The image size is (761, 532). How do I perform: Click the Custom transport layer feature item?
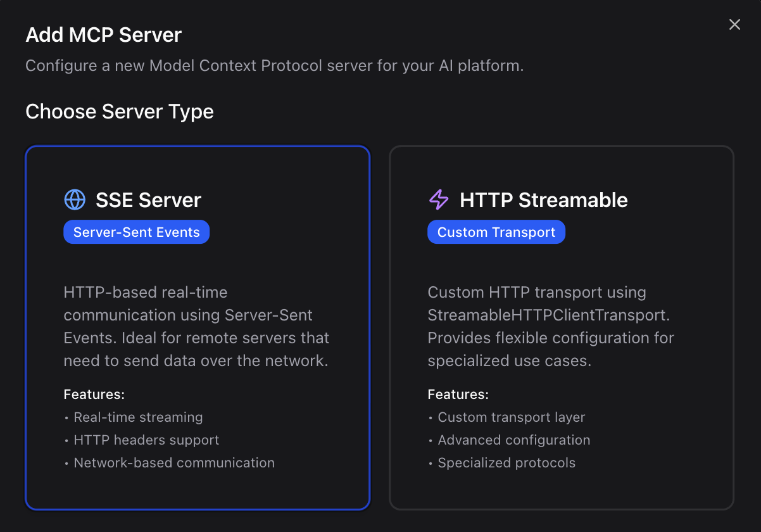click(511, 417)
